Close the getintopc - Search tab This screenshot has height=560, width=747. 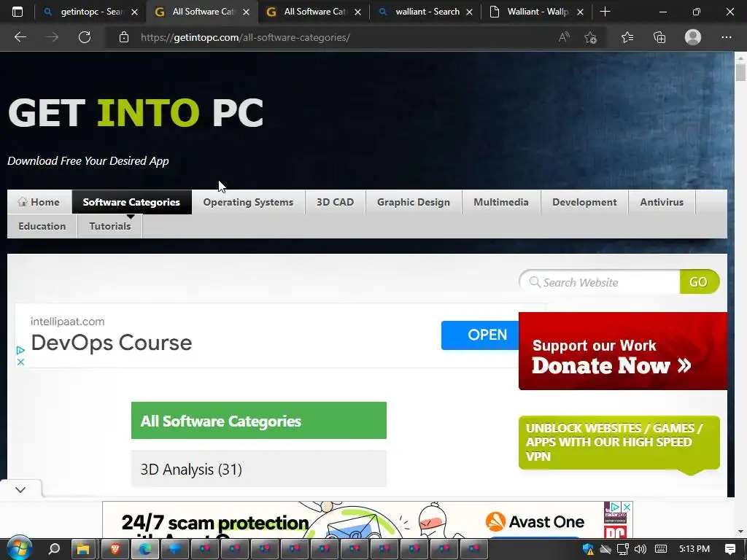tap(135, 12)
